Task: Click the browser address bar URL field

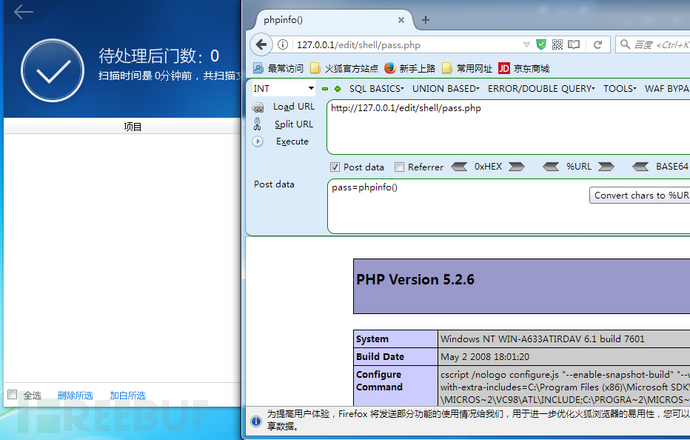Action: point(405,45)
